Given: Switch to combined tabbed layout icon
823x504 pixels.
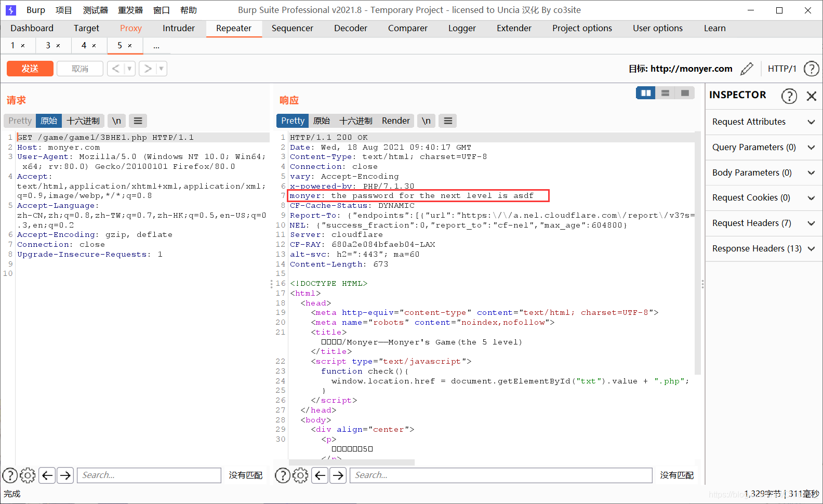Looking at the screenshot, I should click(685, 93).
